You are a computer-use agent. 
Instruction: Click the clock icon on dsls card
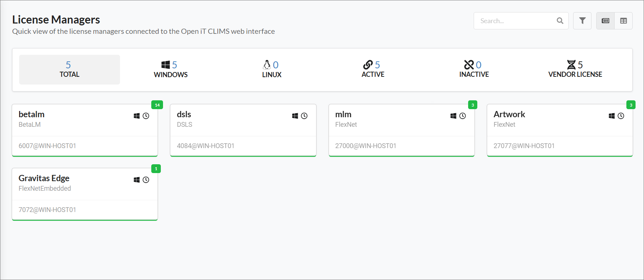[304, 116]
